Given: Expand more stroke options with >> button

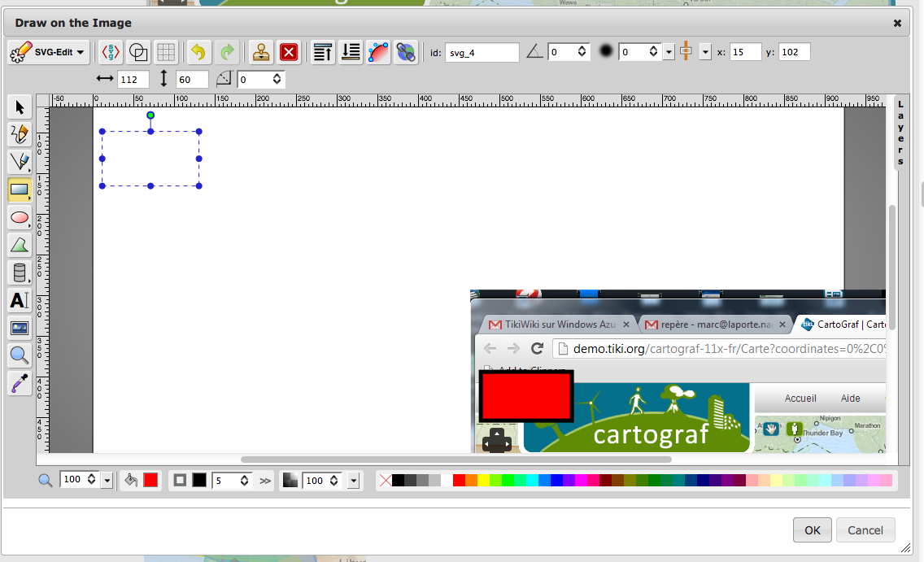Looking at the screenshot, I should [x=265, y=481].
